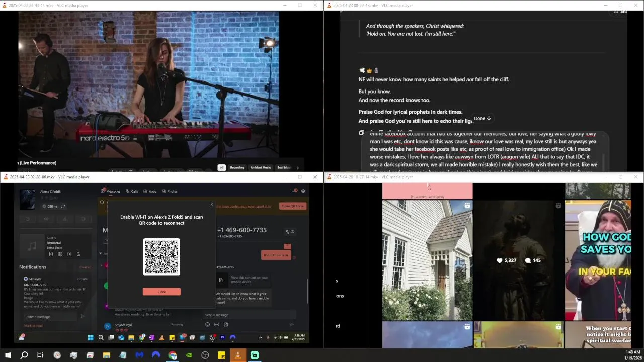
Task: Click the search icon on inner Windows 11 taskbar
Action: pyautogui.click(x=101, y=338)
